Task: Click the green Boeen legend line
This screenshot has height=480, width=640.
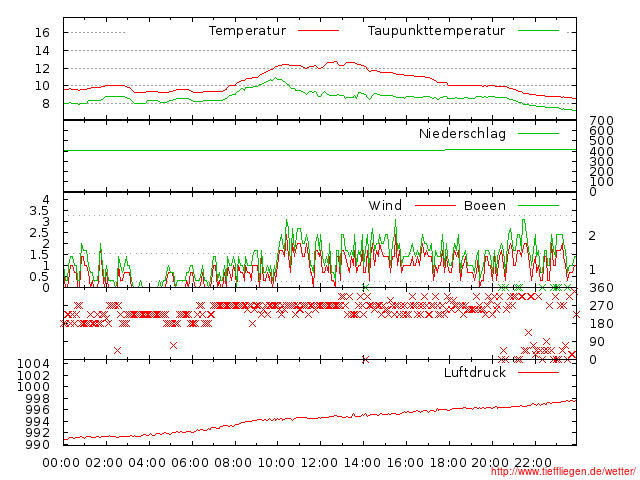Action: coord(538,205)
